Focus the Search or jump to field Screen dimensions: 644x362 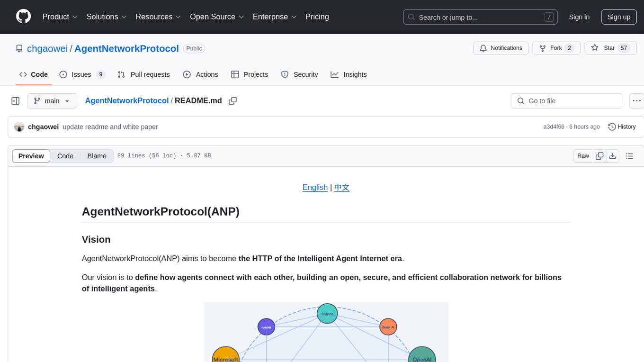pyautogui.click(x=479, y=17)
